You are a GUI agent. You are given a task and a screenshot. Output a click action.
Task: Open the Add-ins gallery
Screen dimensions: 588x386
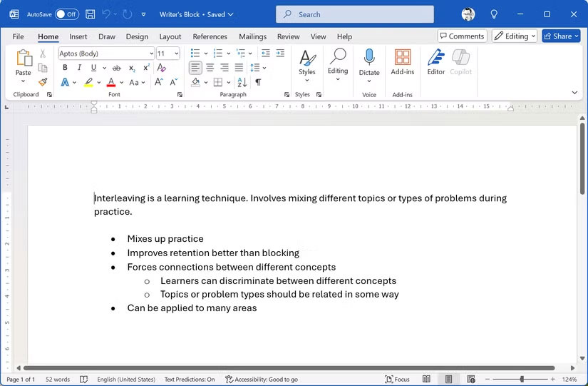(x=403, y=62)
